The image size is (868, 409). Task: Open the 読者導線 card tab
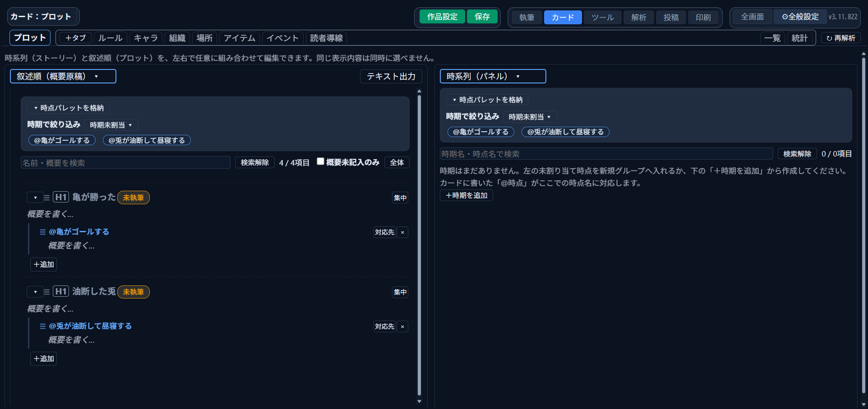[x=327, y=38]
